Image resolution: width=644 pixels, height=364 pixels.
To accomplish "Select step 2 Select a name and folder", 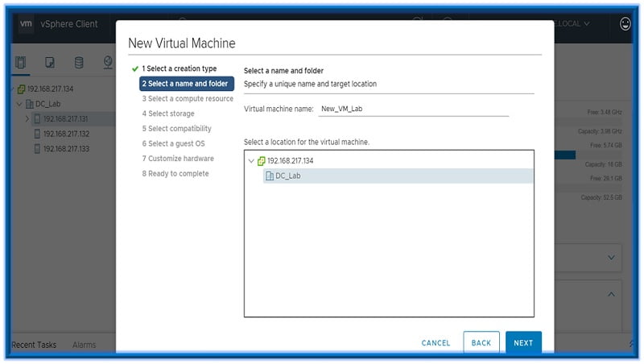I will pyautogui.click(x=187, y=84).
